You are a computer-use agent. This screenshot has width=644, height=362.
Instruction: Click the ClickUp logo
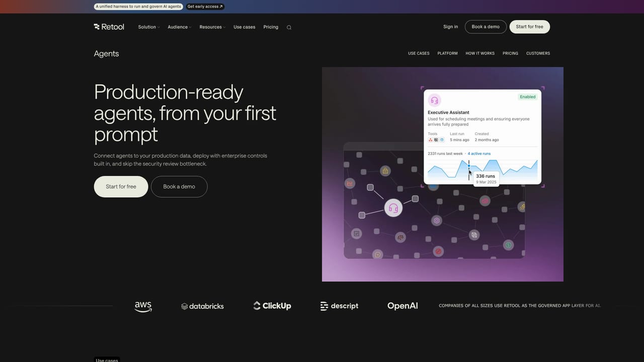tap(272, 306)
